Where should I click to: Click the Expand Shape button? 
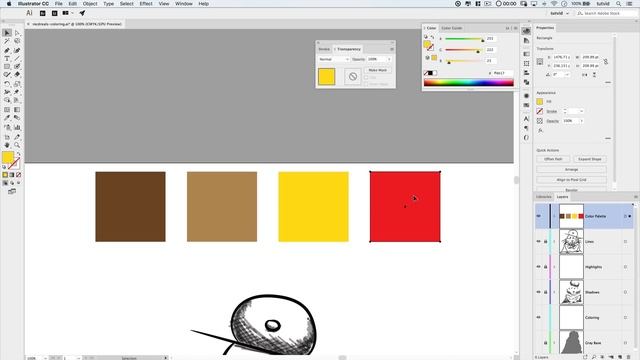coord(590,159)
